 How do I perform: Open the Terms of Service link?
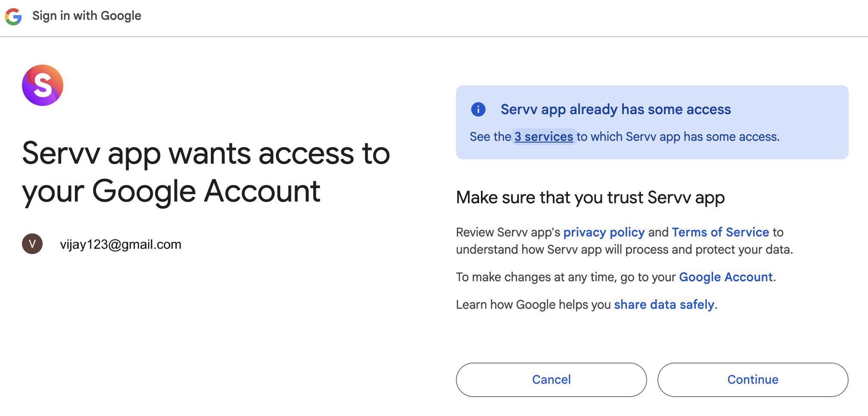(x=720, y=232)
